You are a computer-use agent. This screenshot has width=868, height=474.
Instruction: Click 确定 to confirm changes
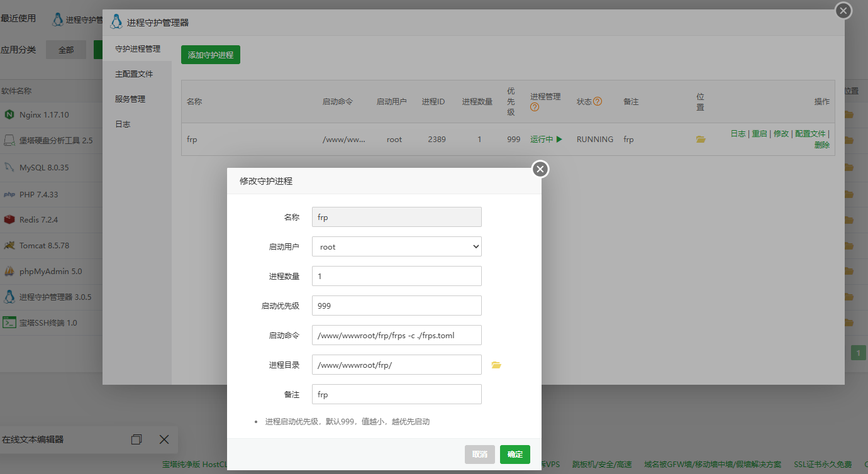pyautogui.click(x=515, y=454)
